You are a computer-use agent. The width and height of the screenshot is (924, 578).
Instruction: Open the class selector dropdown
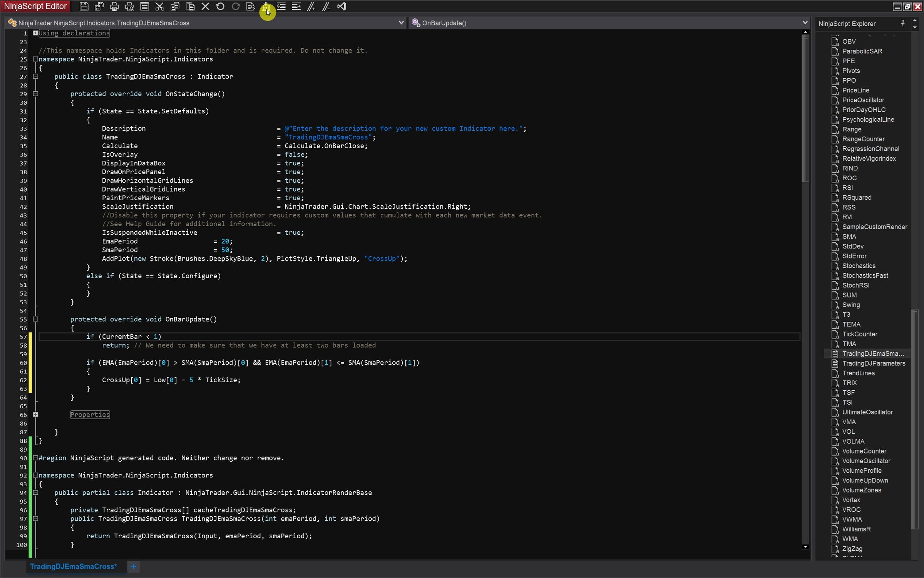[x=401, y=23]
